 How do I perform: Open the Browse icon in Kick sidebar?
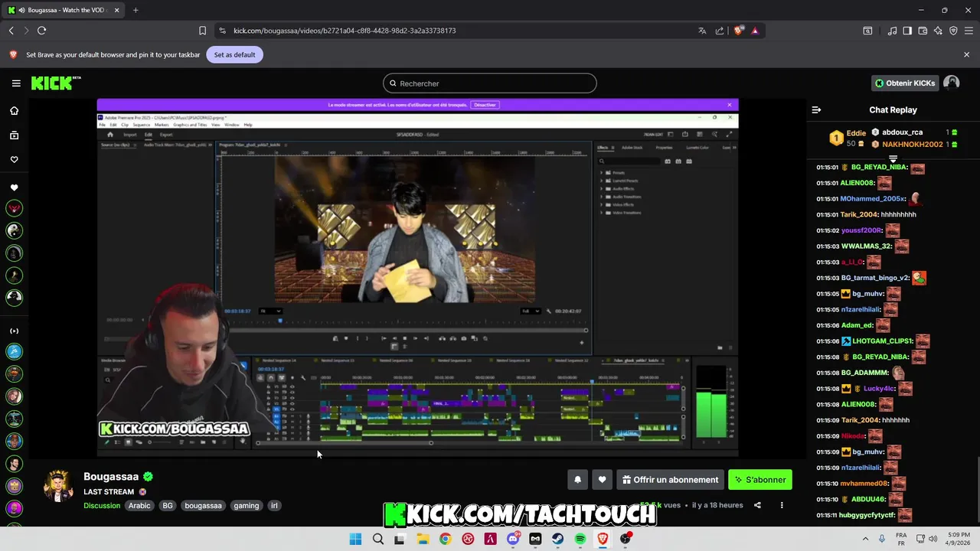click(14, 135)
